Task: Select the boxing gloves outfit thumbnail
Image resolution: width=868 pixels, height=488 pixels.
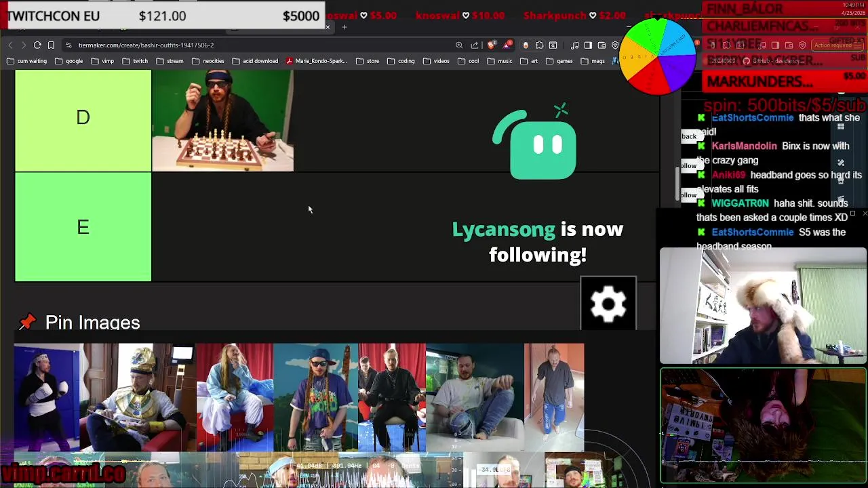Action: click(x=47, y=397)
